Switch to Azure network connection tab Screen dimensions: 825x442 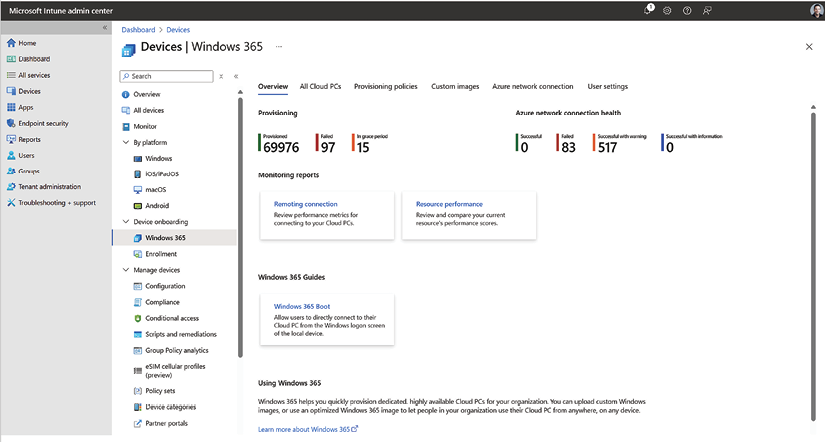pyautogui.click(x=532, y=87)
